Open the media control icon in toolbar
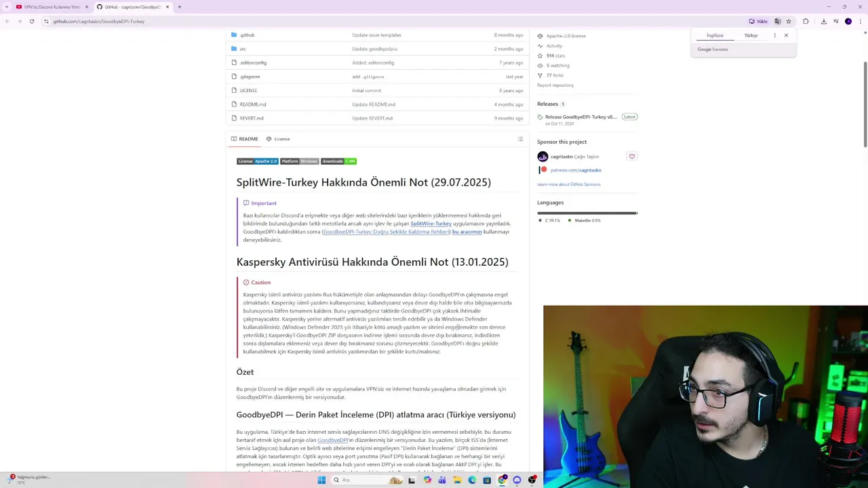The height and width of the screenshot is (488, 868). click(835, 21)
